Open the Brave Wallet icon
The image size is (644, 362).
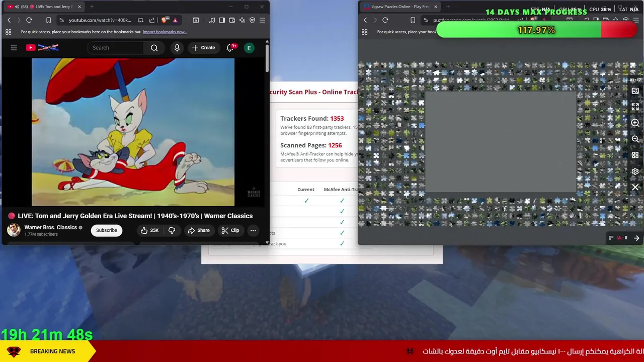coord(232,20)
